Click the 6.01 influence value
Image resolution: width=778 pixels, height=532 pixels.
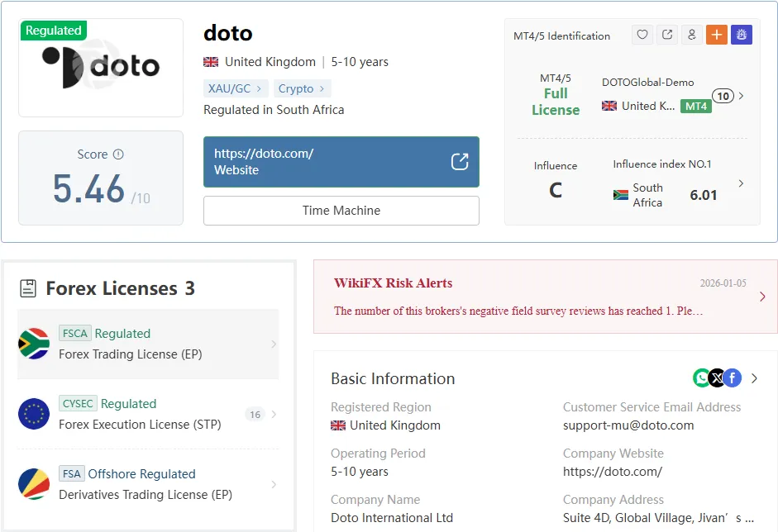click(x=703, y=195)
